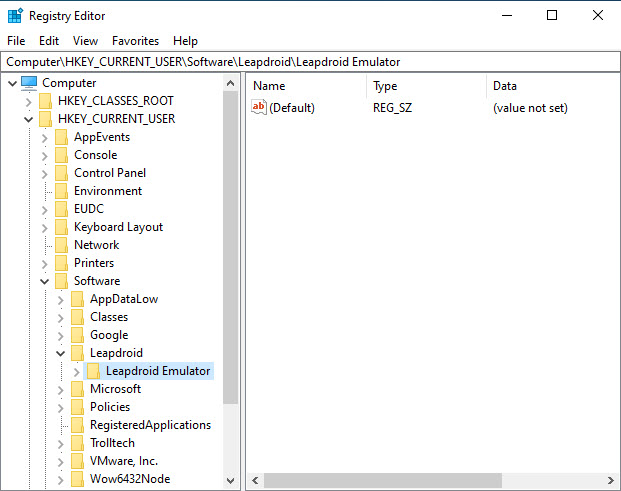
Task: Click the Leapdroid folder icon
Action: click(x=77, y=353)
